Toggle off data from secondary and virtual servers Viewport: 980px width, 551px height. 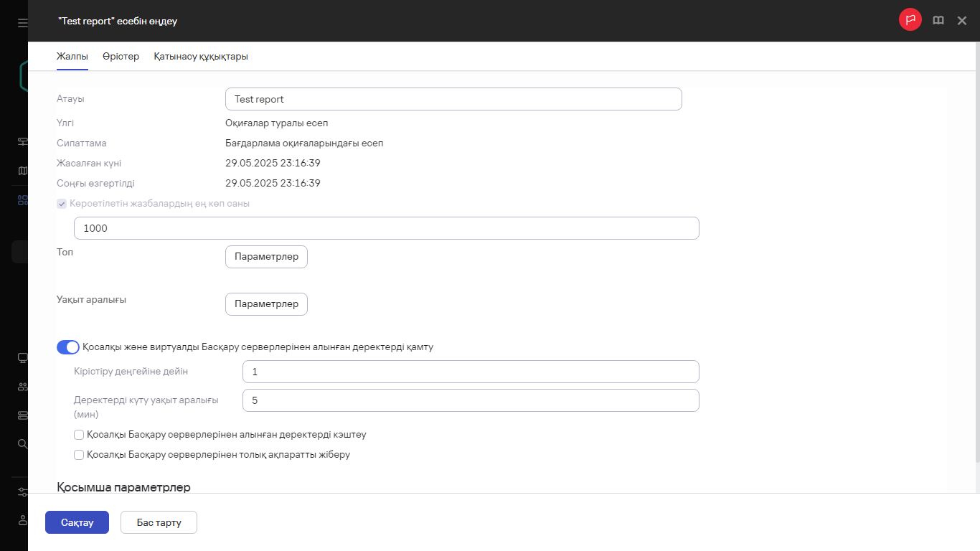[x=68, y=347]
